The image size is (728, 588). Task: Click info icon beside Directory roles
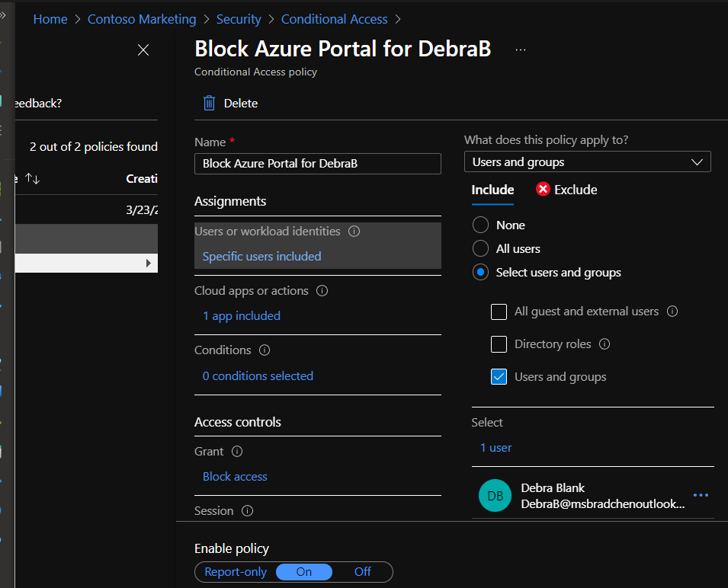point(605,344)
